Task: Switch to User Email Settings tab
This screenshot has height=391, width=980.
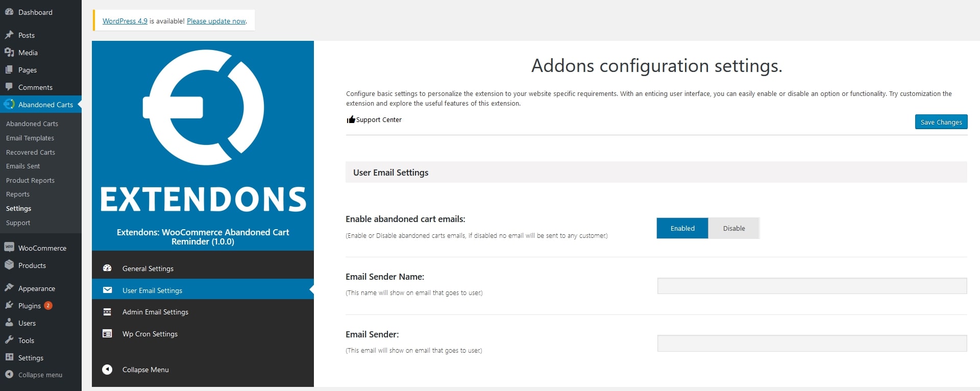Action: [x=152, y=290]
